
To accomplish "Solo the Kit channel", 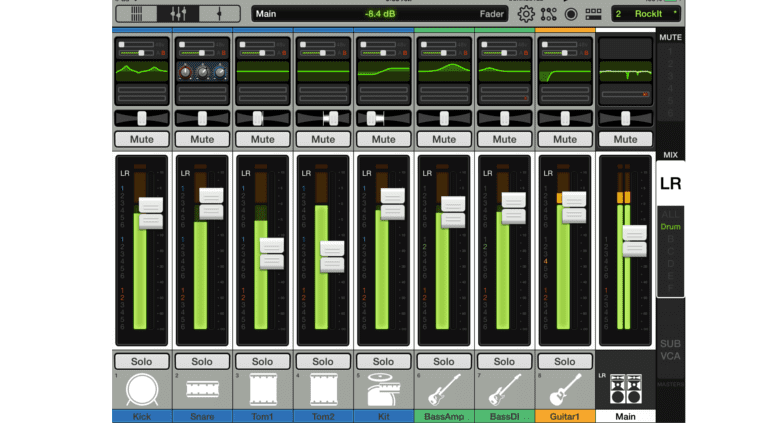I will pos(384,362).
